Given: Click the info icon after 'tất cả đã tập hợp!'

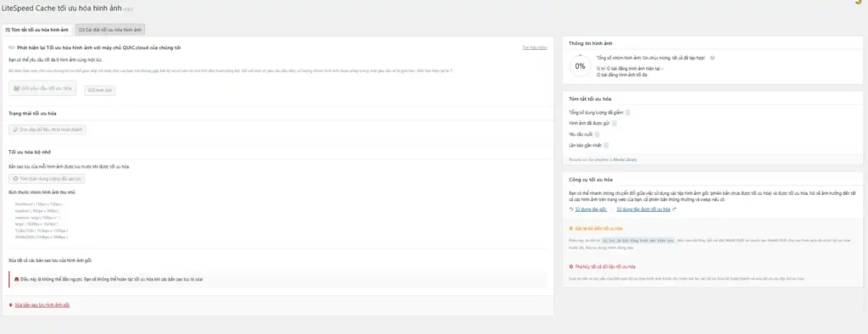Looking at the screenshot, I should tap(712, 58).
